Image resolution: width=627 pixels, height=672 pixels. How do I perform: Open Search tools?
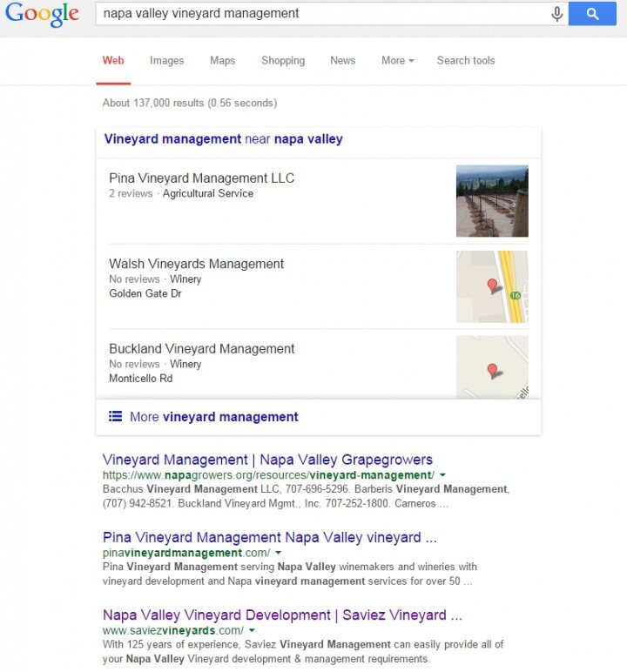(466, 60)
